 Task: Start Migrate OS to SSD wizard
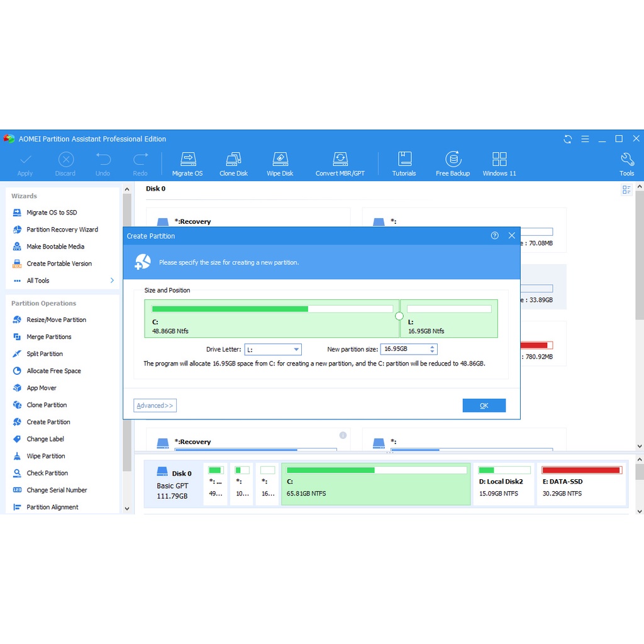[52, 213]
